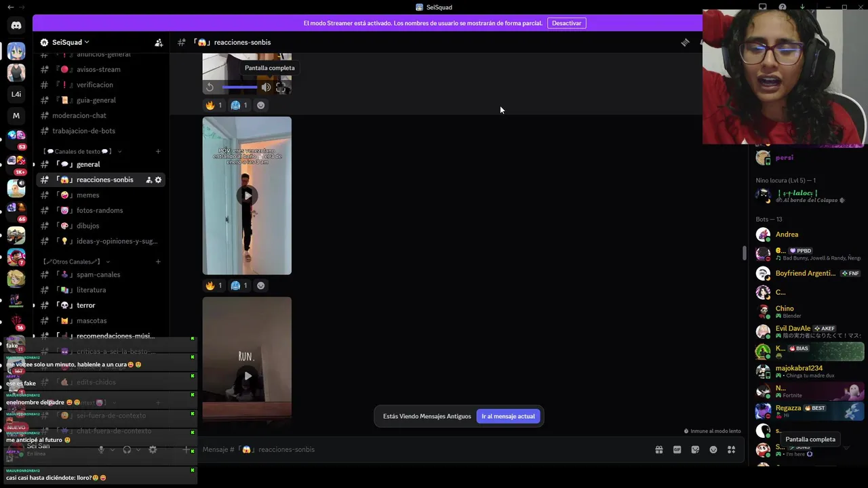Viewport: 868px width, 488px height.
Task: Open the spam-canales channel
Action: pos(100,274)
